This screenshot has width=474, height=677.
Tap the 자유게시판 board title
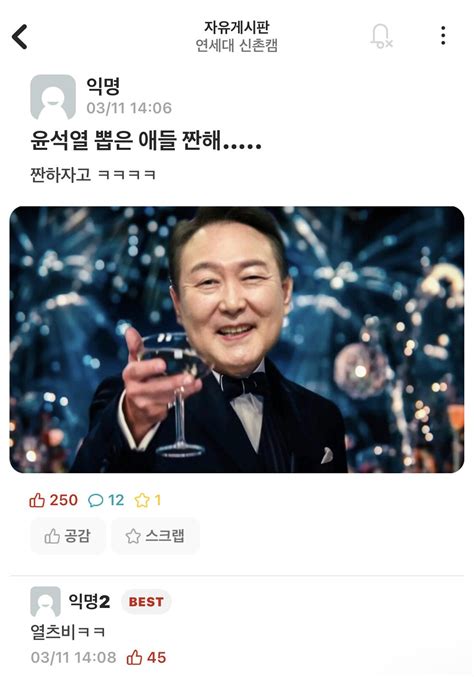coord(237,27)
